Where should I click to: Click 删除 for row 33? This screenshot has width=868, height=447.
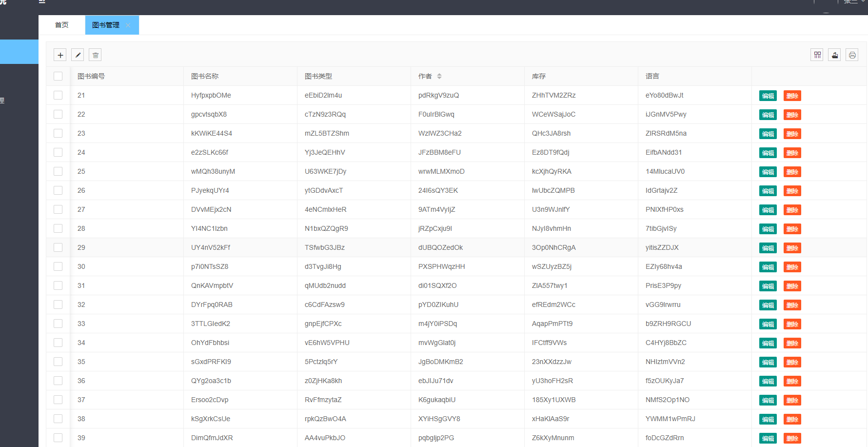[x=792, y=324]
